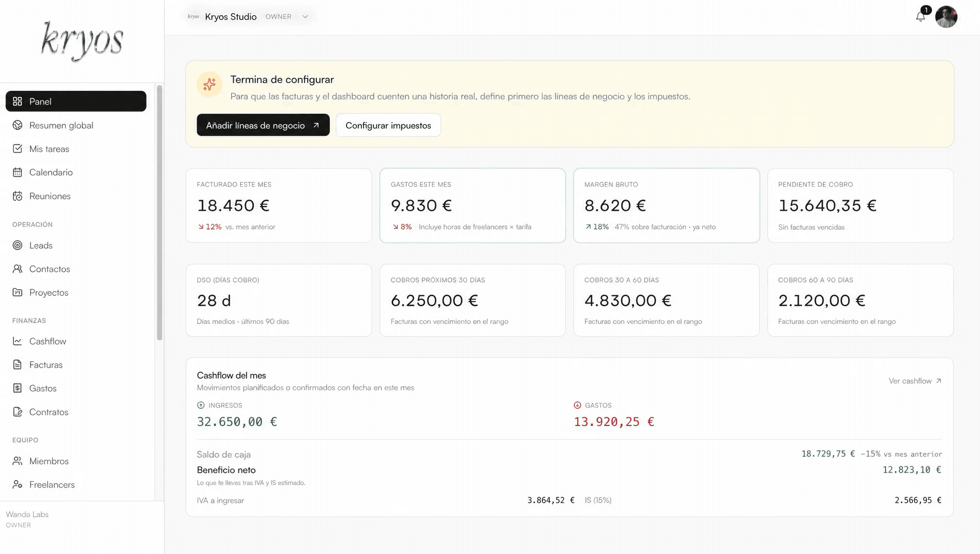Open the Gastos este mes card

coord(473,206)
